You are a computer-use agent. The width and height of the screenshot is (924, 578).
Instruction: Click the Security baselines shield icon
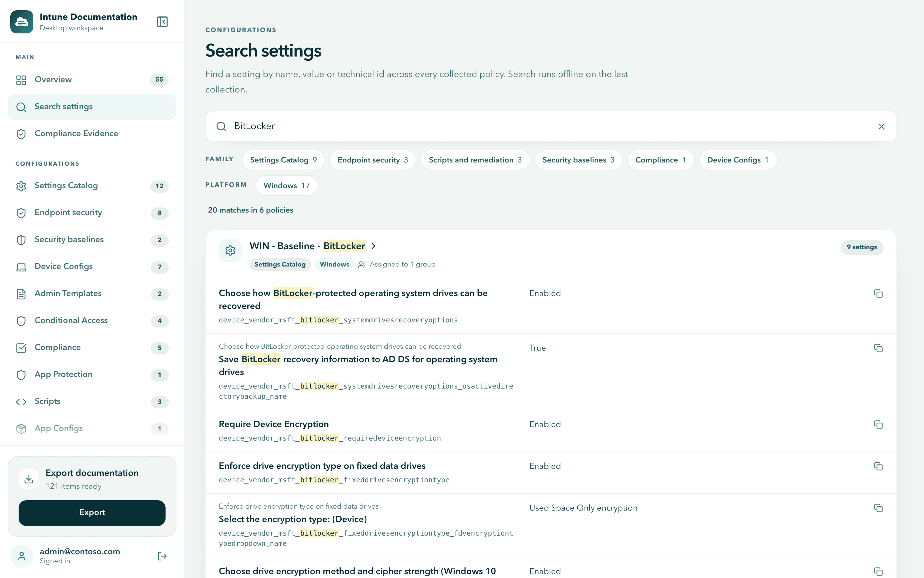coord(21,240)
